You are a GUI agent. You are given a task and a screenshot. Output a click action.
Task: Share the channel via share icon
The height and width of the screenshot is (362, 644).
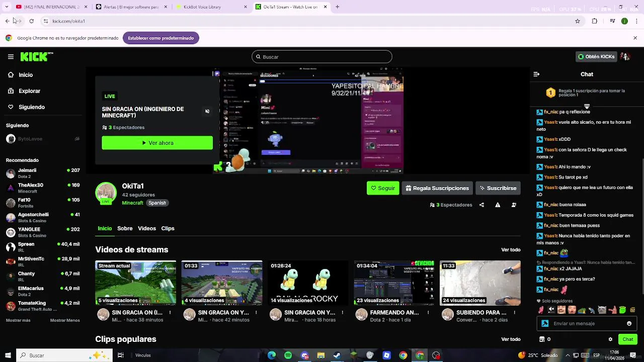click(481, 205)
